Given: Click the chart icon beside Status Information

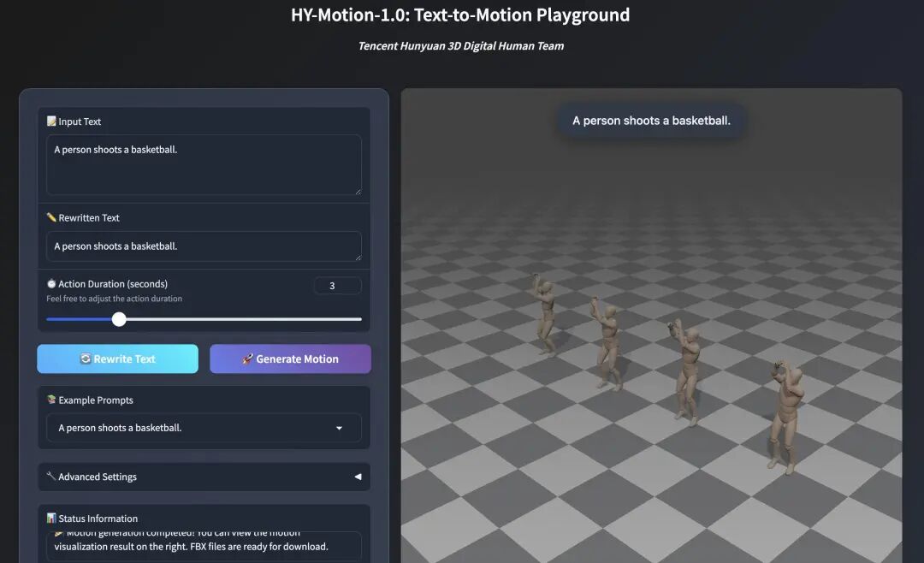Looking at the screenshot, I should click(x=51, y=518).
